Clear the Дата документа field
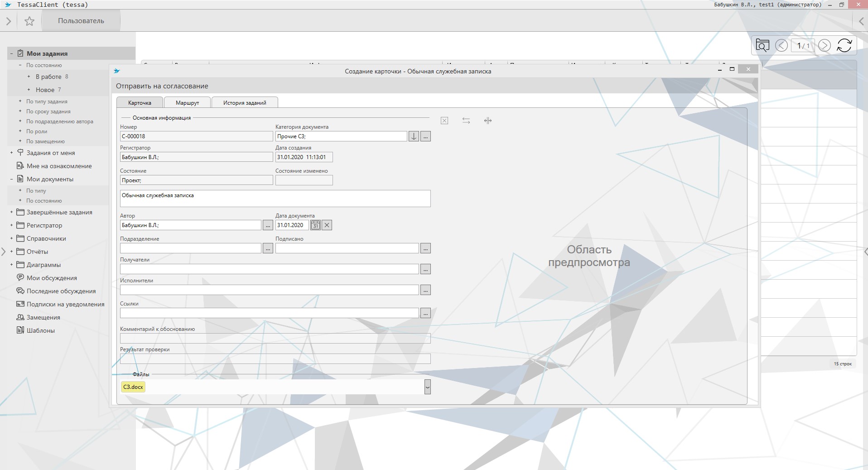Image resolution: width=868 pixels, height=470 pixels. click(327, 225)
